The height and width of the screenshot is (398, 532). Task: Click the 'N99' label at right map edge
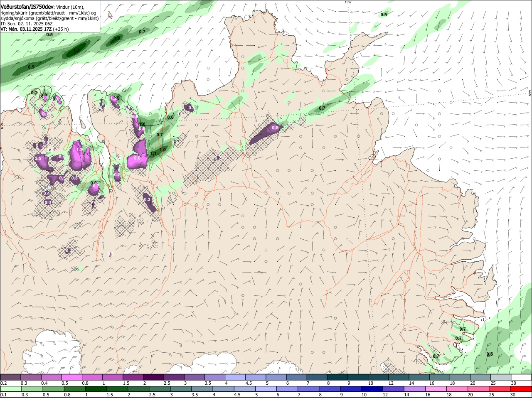tap(530, 93)
